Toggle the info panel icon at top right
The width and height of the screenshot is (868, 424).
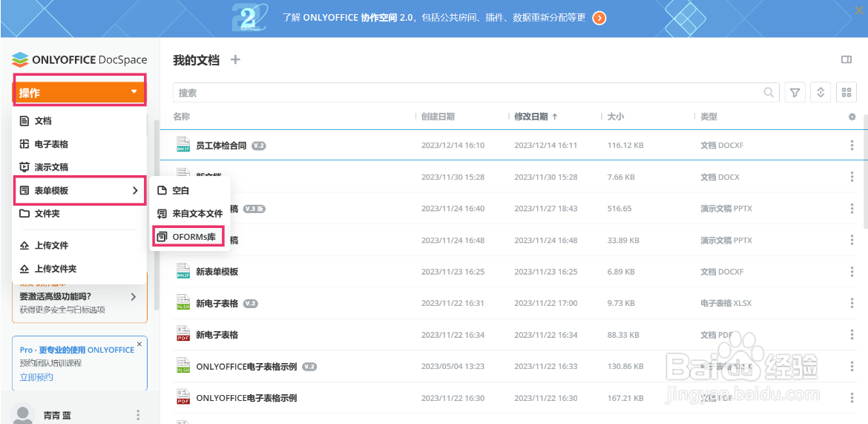[846, 60]
